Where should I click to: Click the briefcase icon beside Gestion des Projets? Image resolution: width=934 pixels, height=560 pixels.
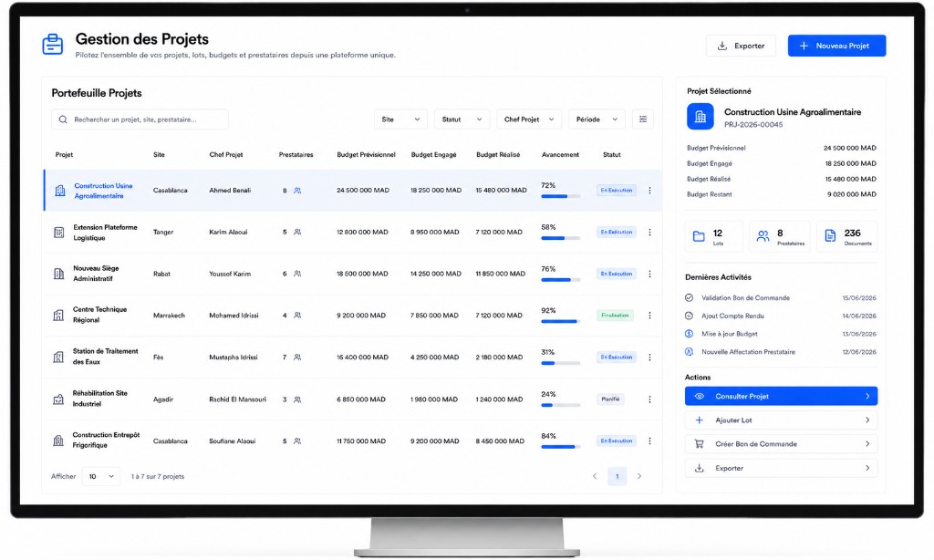52,44
